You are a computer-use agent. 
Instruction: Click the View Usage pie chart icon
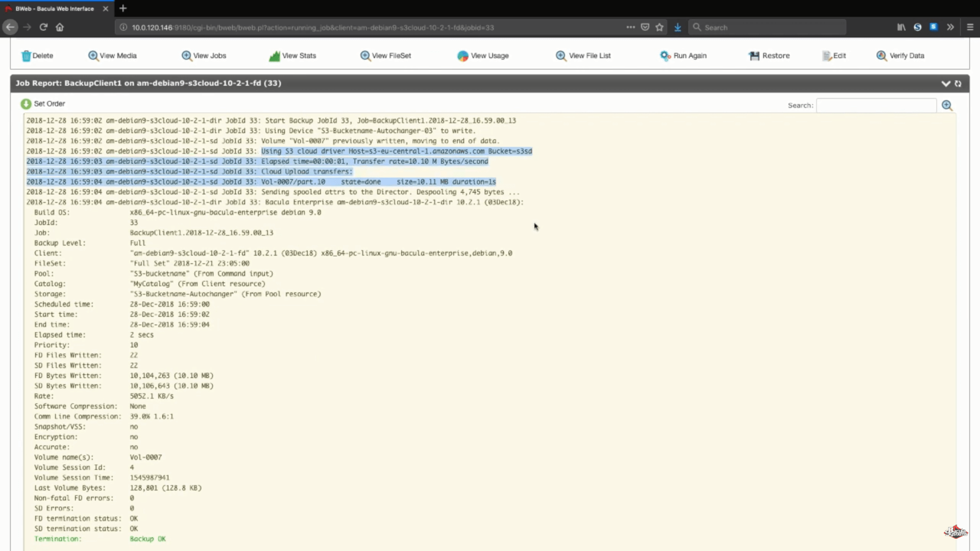(462, 56)
